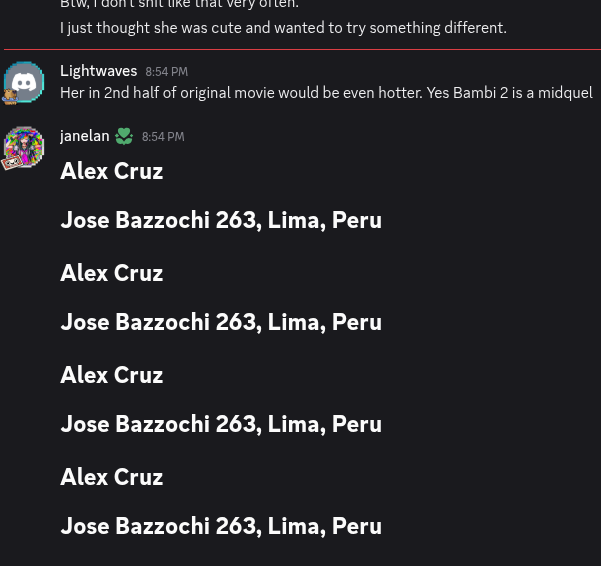Click the timestamp on Lightwaves' message

click(x=166, y=72)
